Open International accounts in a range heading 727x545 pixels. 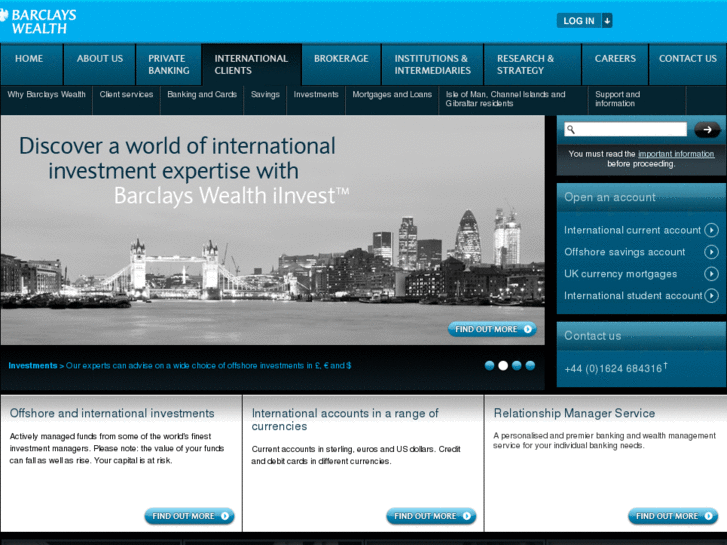345,420
